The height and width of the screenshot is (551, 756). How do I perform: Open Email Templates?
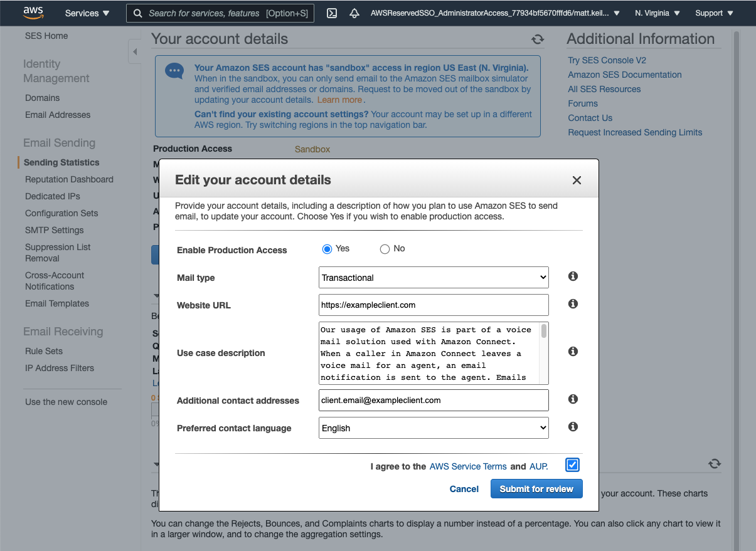pos(57,303)
